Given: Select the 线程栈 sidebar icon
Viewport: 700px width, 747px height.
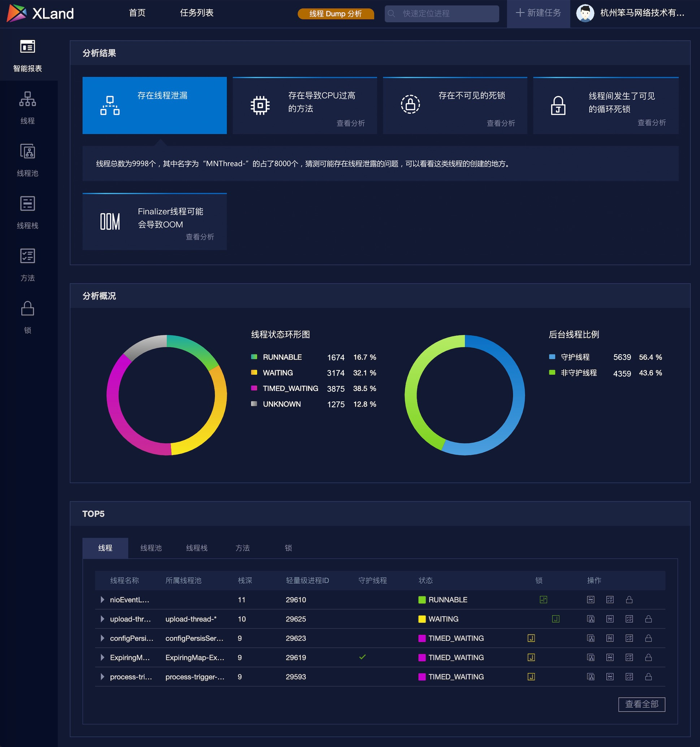Looking at the screenshot, I should coord(27,204).
